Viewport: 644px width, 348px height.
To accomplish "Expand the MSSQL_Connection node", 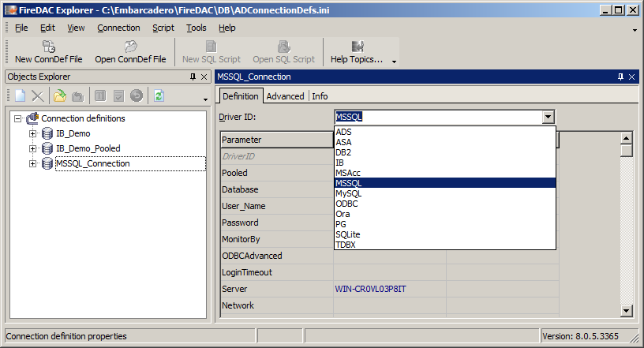I will [x=32, y=164].
